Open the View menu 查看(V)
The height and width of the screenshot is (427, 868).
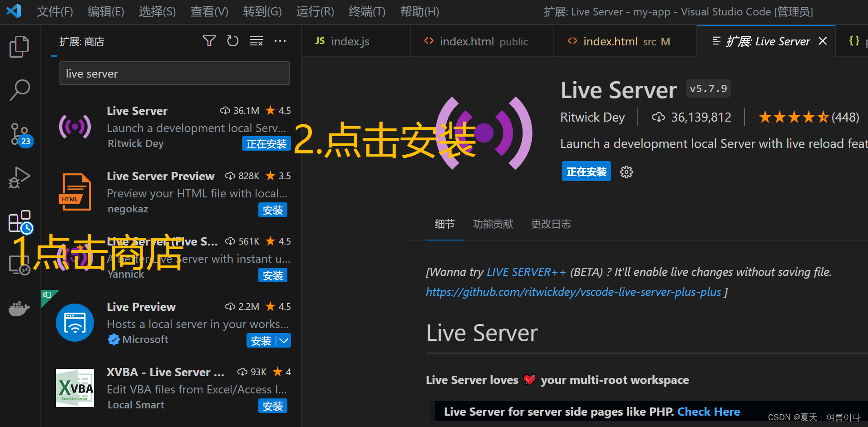pos(209,11)
